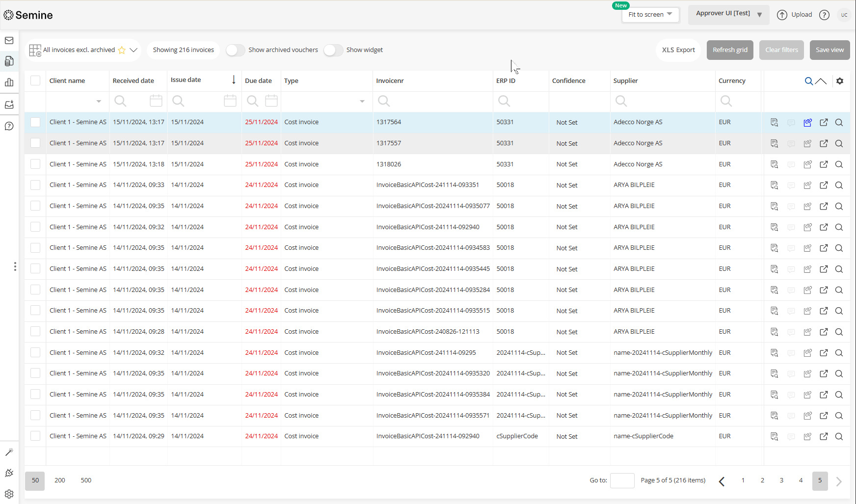Open the bar chart statistics sidebar icon
The width and height of the screenshot is (856, 504).
[x=9, y=82]
